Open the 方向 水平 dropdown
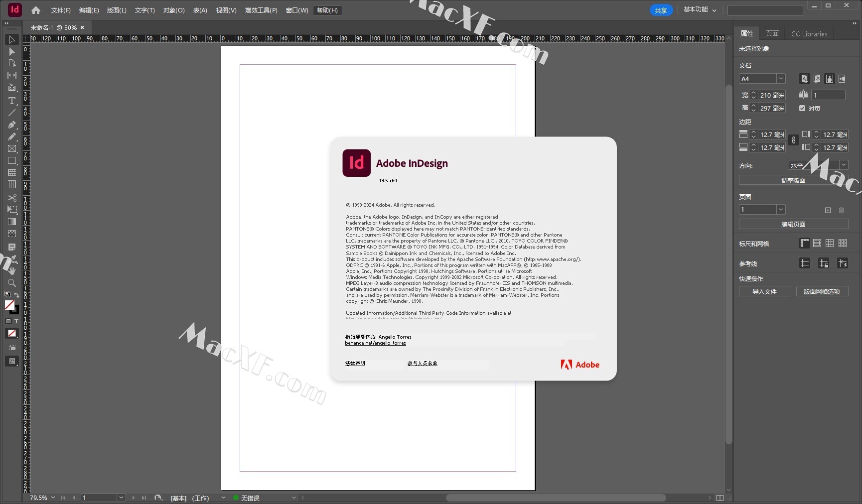Image resolution: width=862 pixels, height=504 pixels. pos(844,165)
